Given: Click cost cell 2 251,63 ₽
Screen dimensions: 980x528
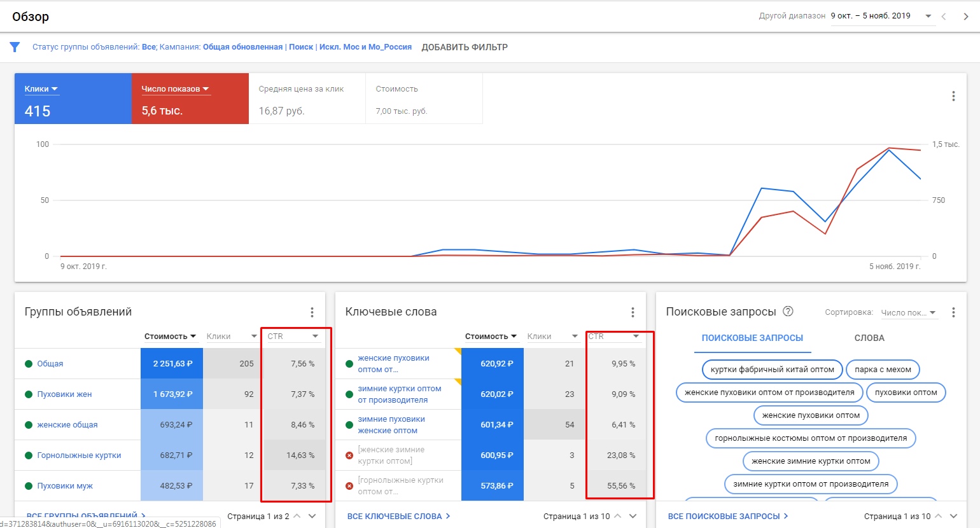Looking at the screenshot, I should [x=172, y=364].
